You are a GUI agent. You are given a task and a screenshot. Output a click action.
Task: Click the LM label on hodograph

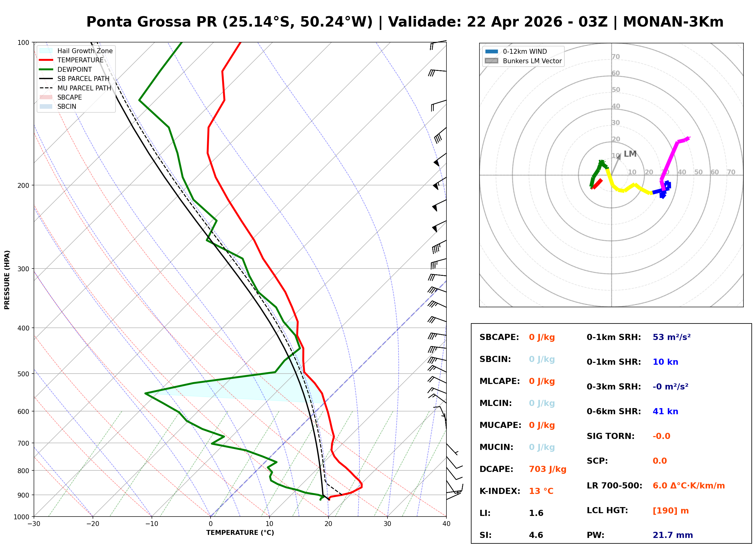(x=630, y=154)
